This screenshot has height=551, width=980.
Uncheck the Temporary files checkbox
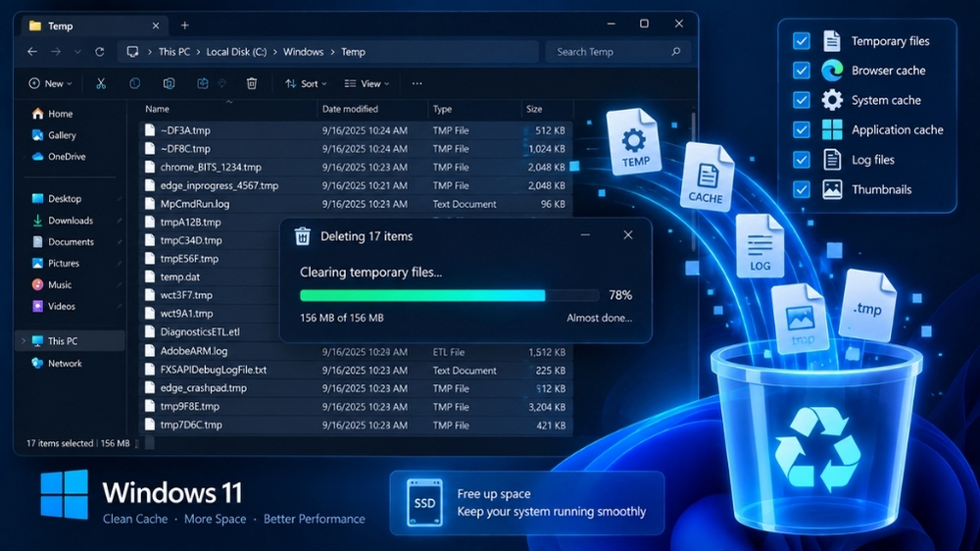pos(802,40)
